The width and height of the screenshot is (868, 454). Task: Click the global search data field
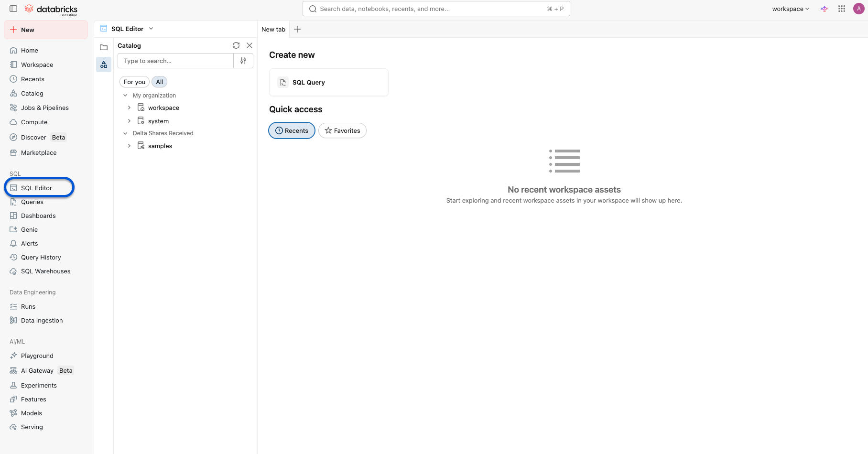coord(430,9)
